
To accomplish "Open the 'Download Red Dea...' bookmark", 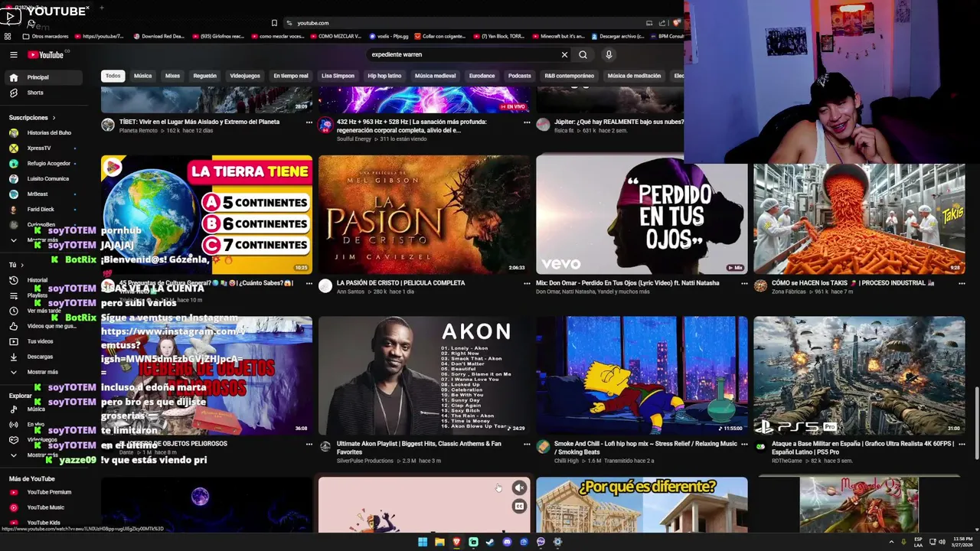I will tap(158, 36).
